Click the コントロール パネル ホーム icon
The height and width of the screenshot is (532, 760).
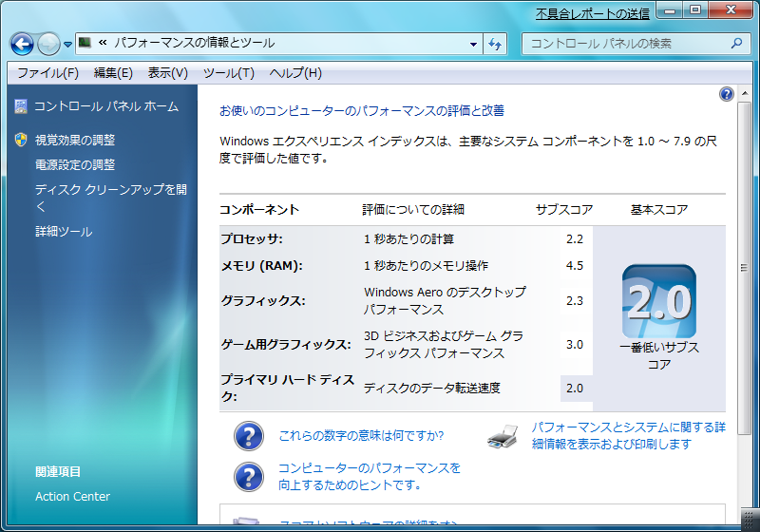click(21, 106)
